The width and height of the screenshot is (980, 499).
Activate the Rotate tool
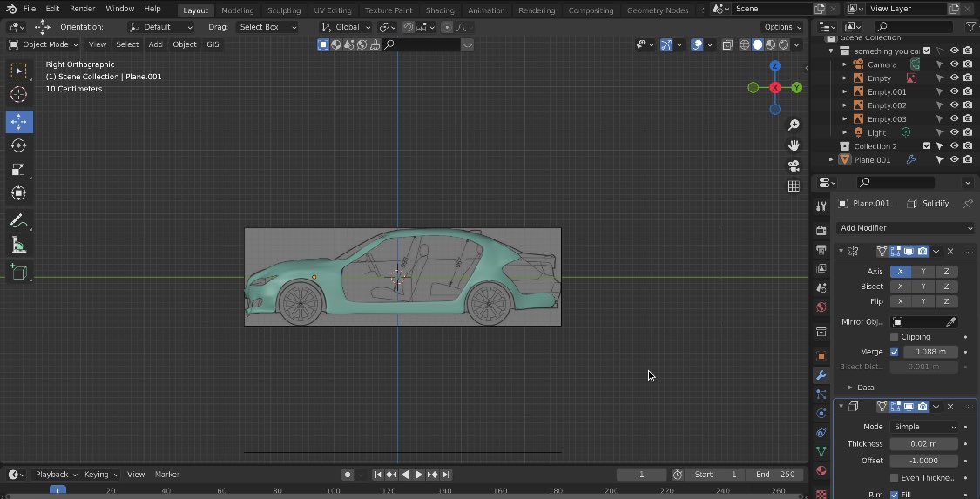19,145
